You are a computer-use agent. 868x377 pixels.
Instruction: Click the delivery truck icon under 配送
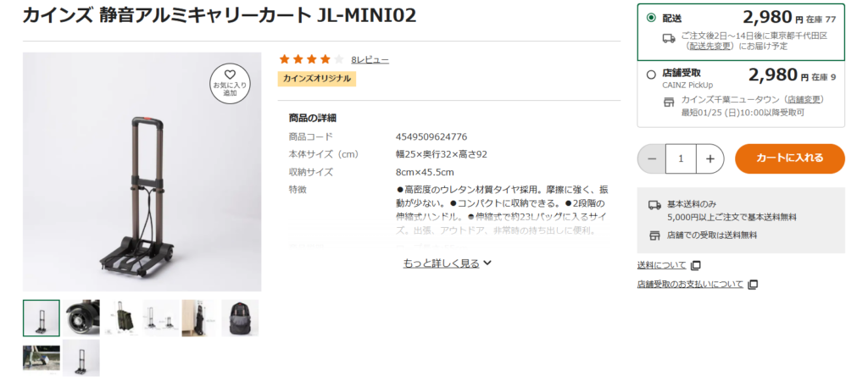click(x=669, y=39)
